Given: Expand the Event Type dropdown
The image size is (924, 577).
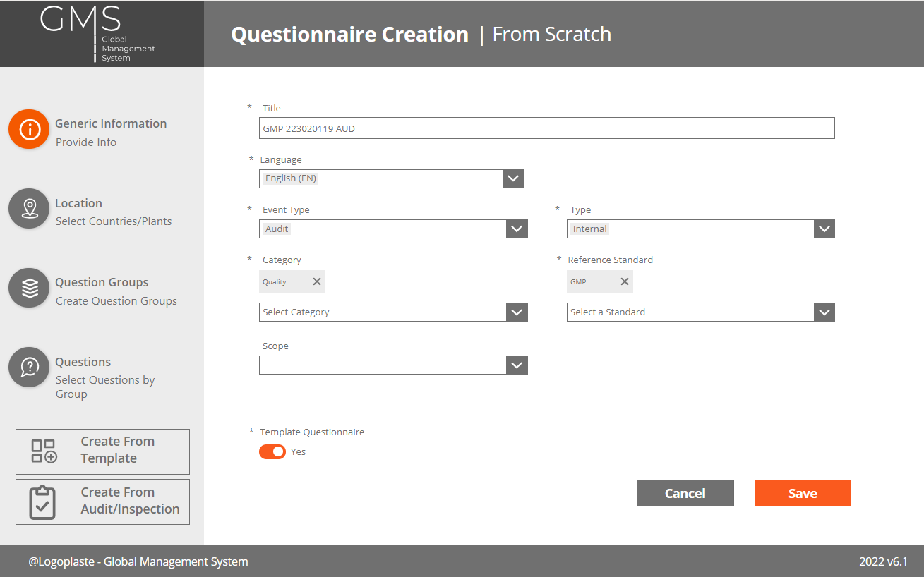Looking at the screenshot, I should click(517, 229).
